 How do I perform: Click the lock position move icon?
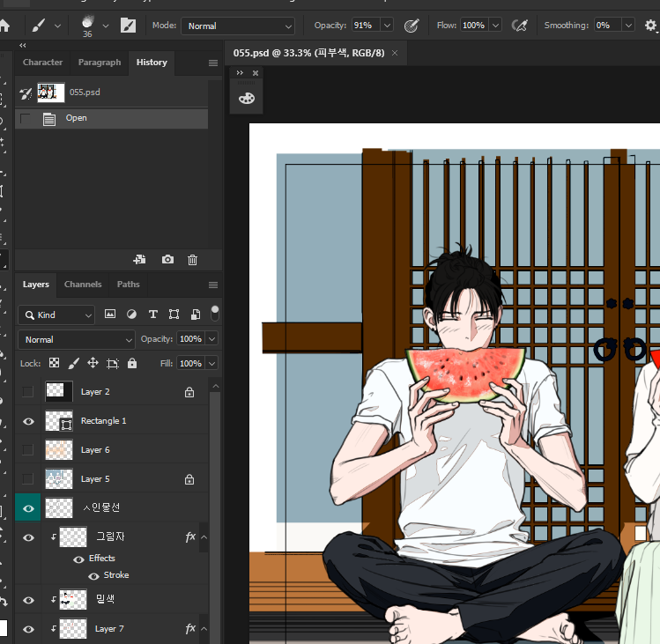93,363
